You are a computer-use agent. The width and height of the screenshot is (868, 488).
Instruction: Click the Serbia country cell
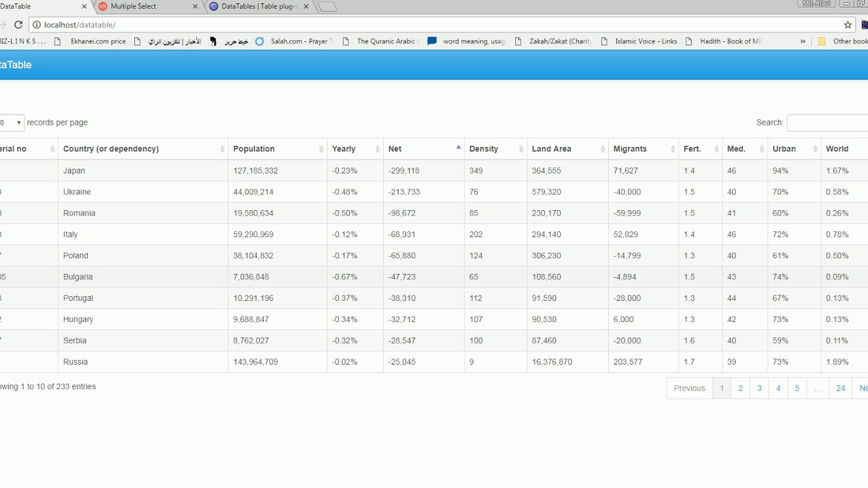coord(143,340)
